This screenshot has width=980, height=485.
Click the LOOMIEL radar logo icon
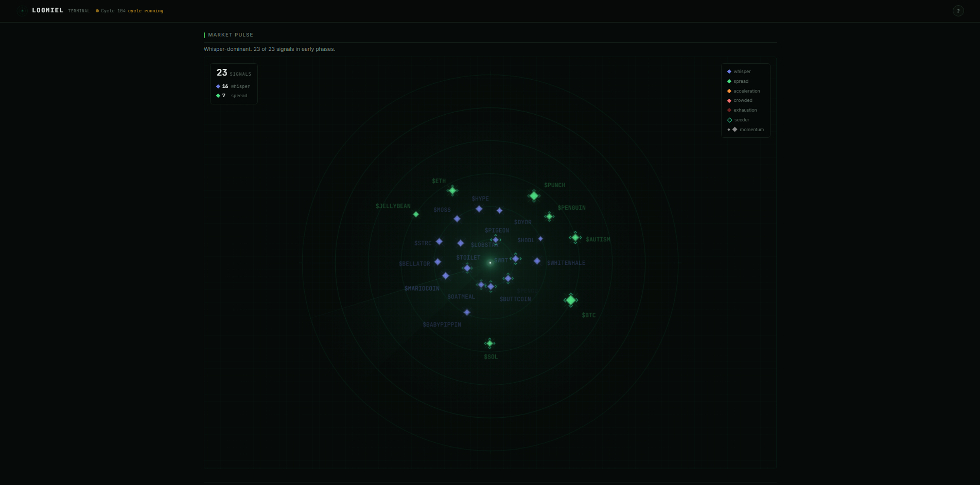point(21,10)
